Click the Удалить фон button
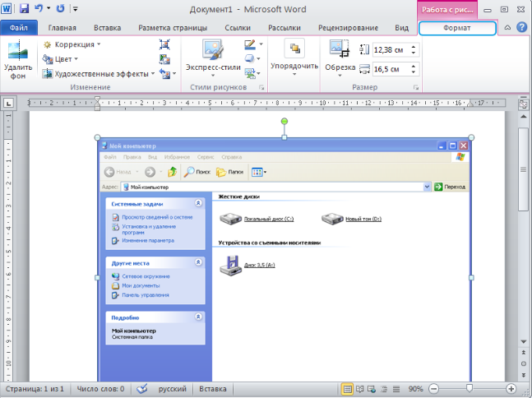The image size is (532, 398). pos(18,60)
